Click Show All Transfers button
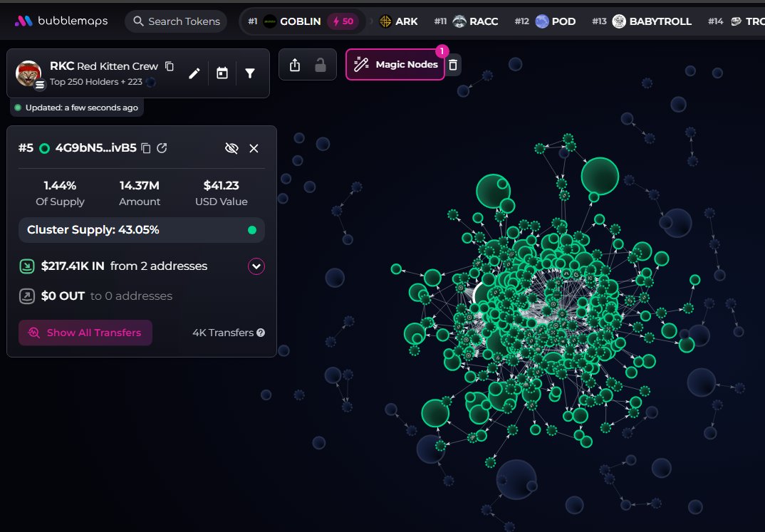The height and width of the screenshot is (532, 765). point(85,333)
